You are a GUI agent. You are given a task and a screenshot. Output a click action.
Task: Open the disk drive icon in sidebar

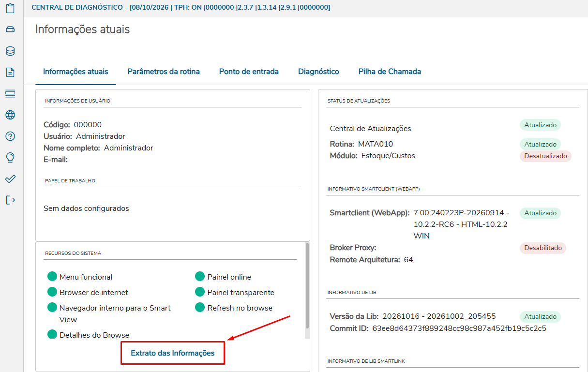coord(10,30)
